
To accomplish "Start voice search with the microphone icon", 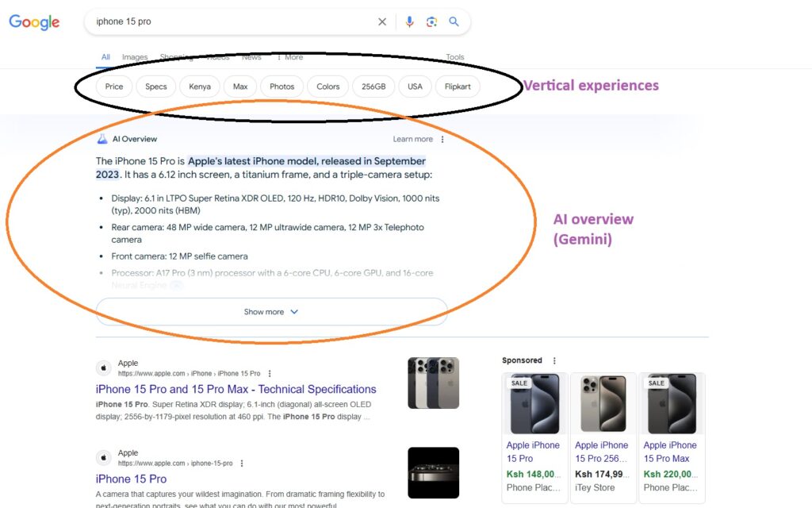I will tap(409, 22).
